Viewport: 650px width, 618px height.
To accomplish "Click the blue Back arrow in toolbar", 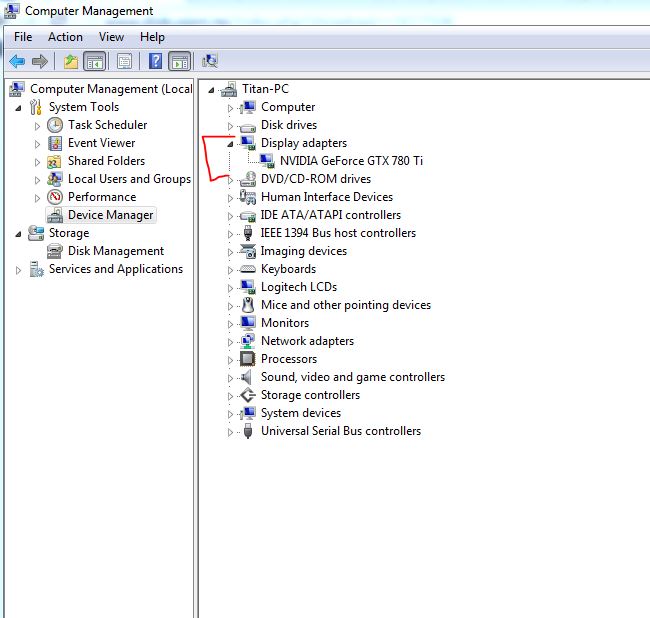I will (17, 61).
